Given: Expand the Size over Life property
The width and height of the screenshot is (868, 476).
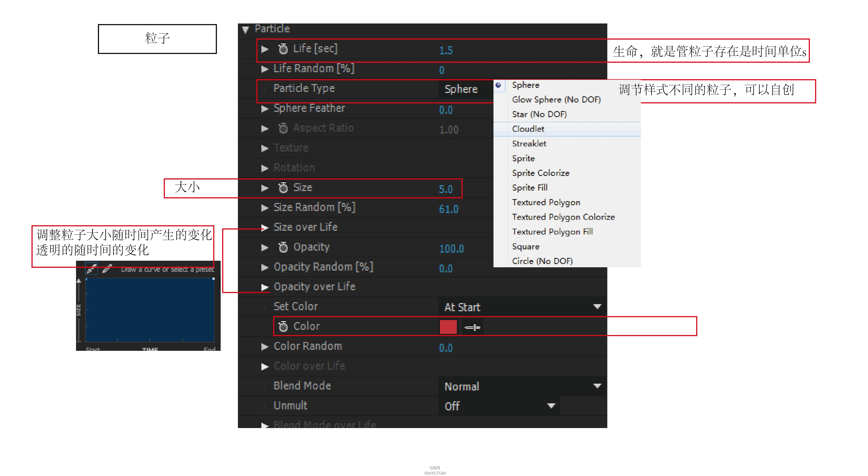Looking at the screenshot, I should coord(264,228).
